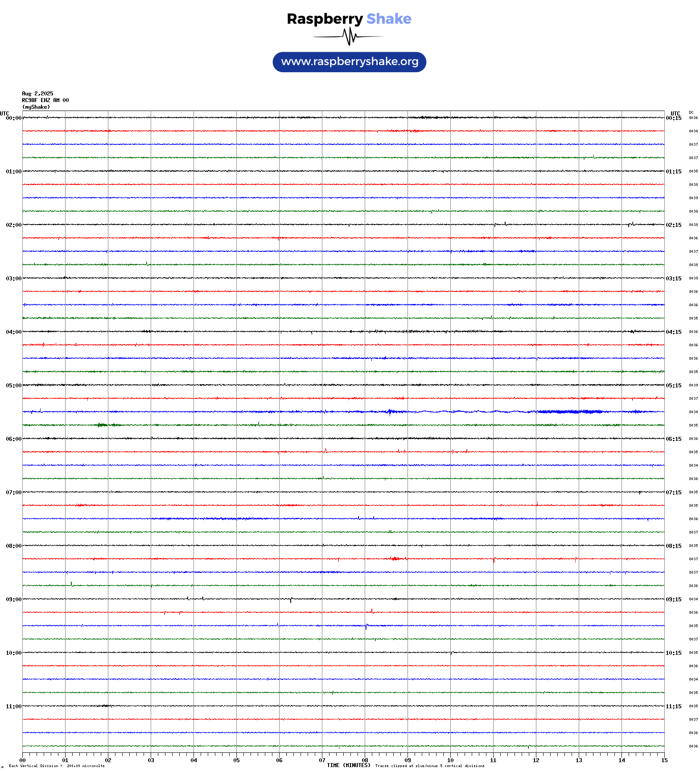The width and height of the screenshot is (700, 772).
Task: Click the left '00:00' time label
Action: point(13,118)
